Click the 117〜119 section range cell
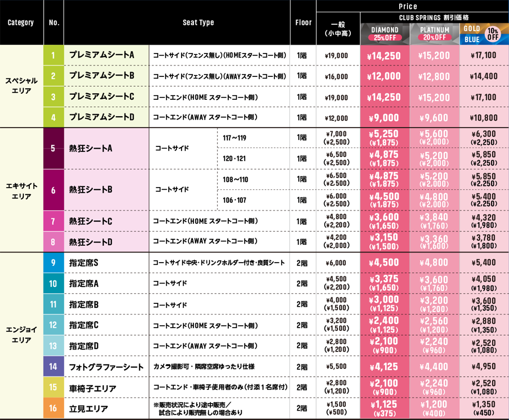 click(234, 138)
